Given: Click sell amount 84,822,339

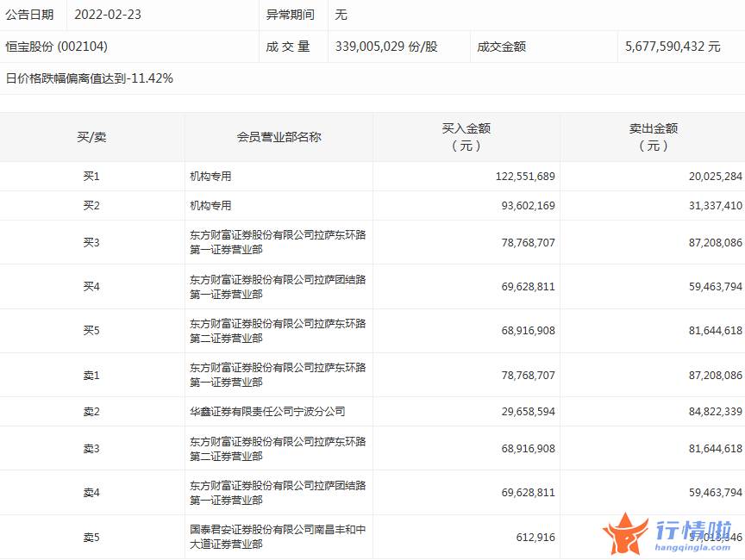Looking at the screenshot, I should [x=716, y=412].
